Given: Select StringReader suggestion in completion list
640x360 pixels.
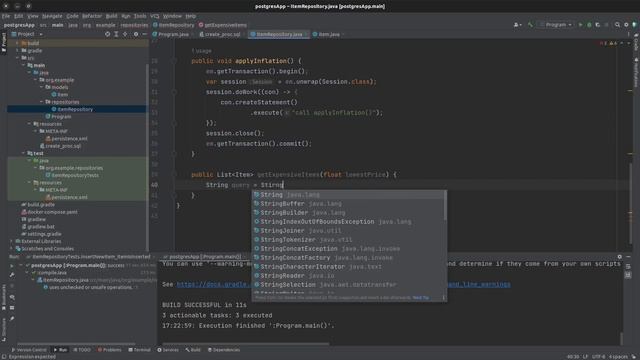Looking at the screenshot, I should [x=349, y=276].
